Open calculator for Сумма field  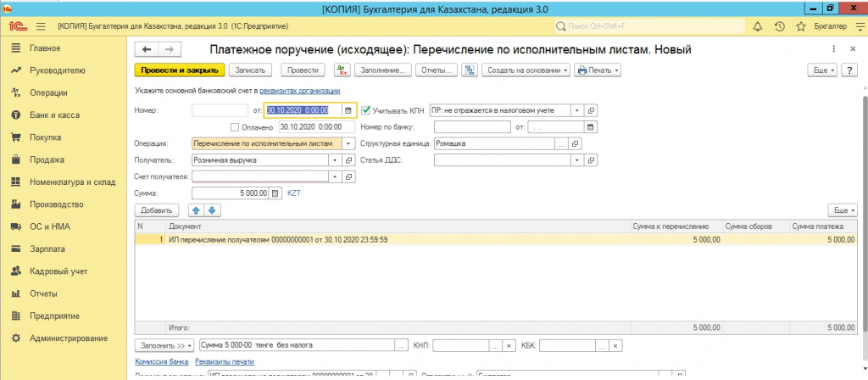coord(275,193)
